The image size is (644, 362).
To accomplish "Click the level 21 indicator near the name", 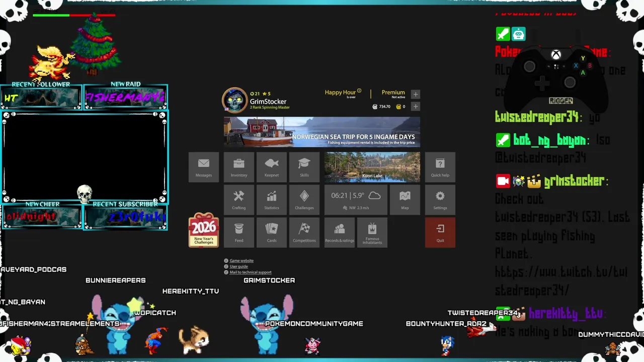I will [255, 94].
